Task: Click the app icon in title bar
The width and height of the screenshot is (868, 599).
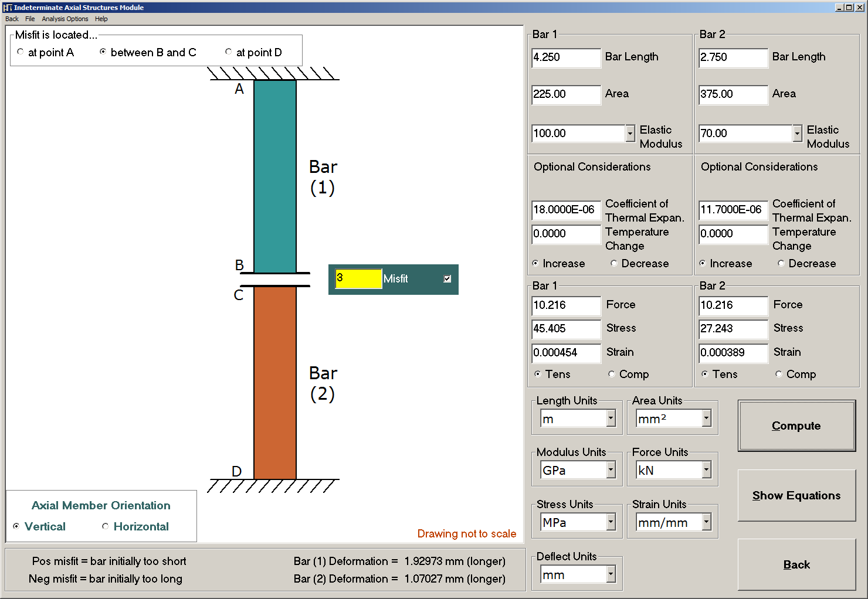Action: click(8, 8)
